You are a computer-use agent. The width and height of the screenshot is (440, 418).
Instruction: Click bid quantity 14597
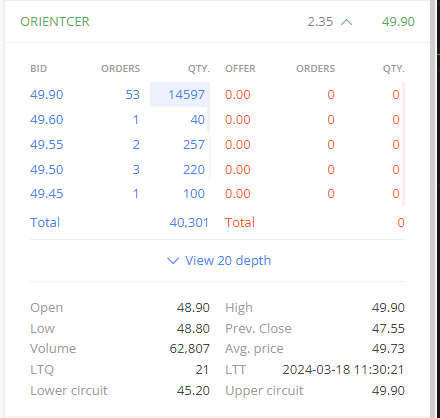coord(186,95)
